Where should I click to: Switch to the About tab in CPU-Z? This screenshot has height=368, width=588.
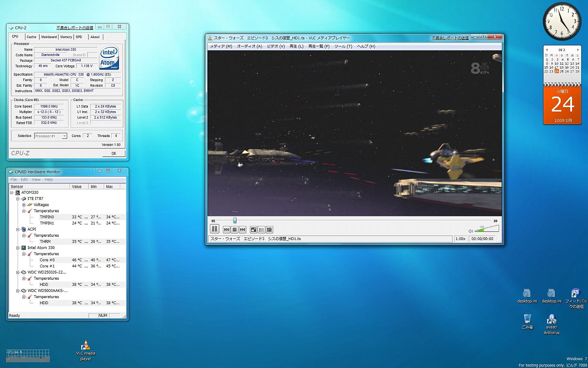(x=95, y=37)
